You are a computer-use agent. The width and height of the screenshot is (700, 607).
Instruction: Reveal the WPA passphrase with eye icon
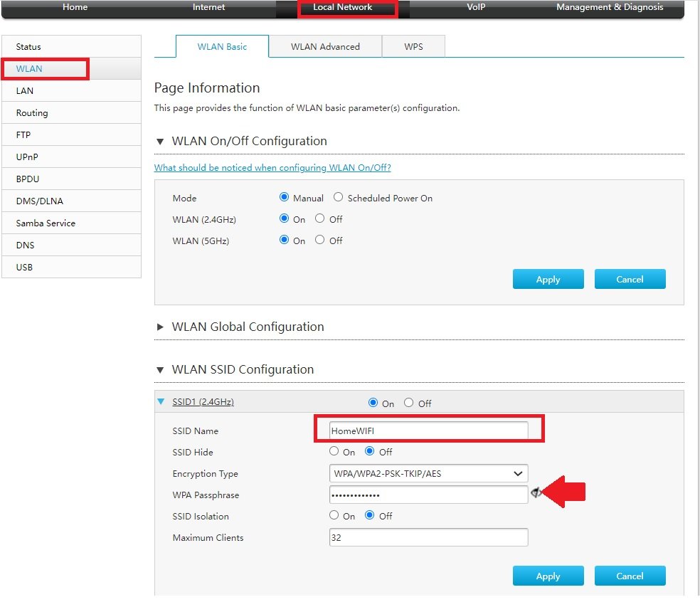[536, 492]
